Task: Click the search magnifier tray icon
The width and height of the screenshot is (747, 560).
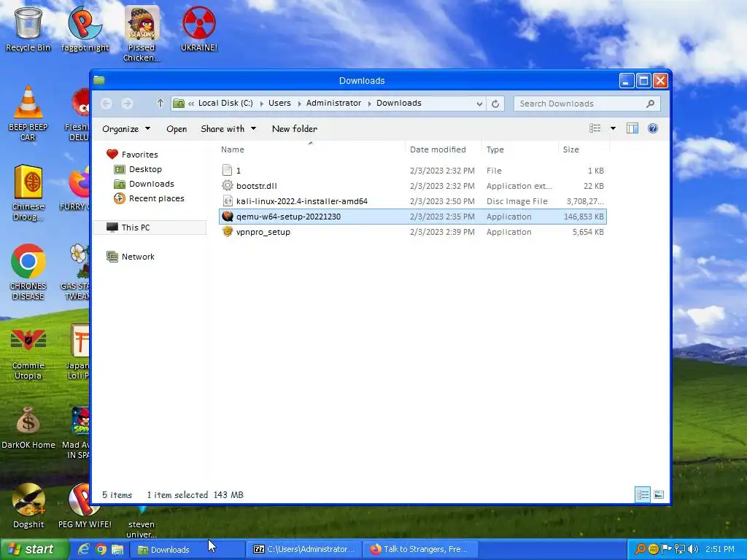Action: [x=640, y=549]
